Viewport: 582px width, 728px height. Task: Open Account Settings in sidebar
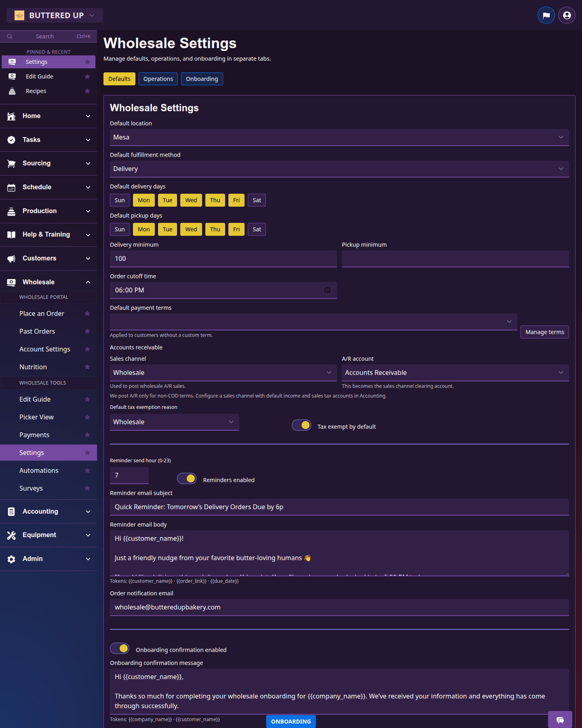click(x=45, y=349)
